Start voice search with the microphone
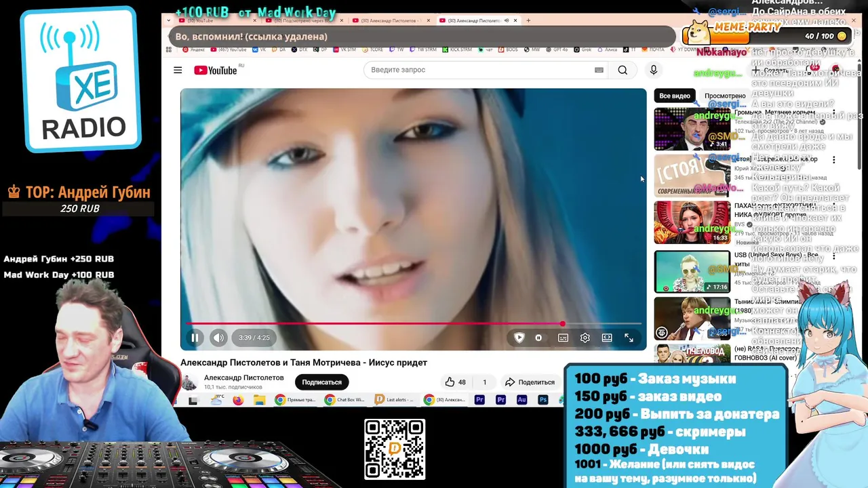This screenshot has width=868, height=488. [654, 70]
